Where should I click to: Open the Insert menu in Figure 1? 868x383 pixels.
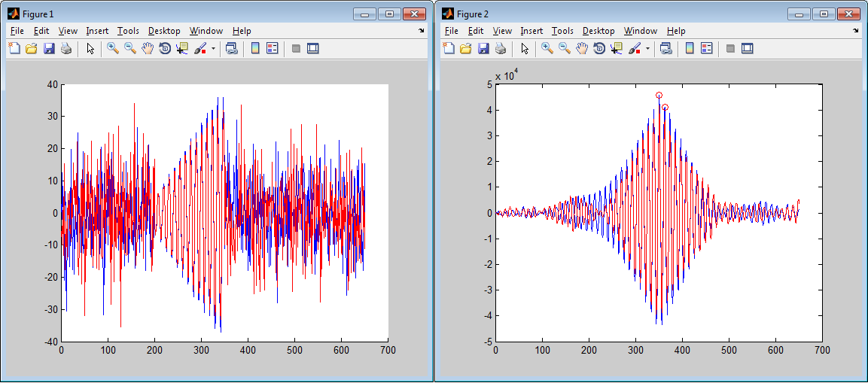pyautogui.click(x=97, y=31)
